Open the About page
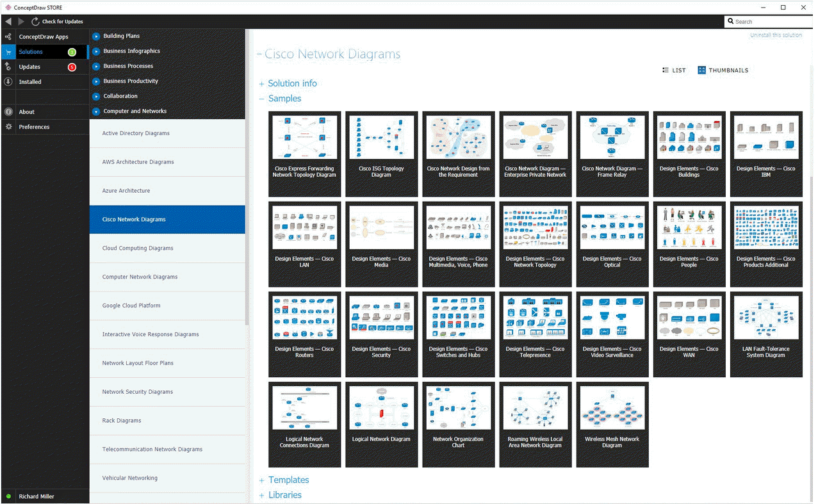This screenshot has height=504, width=818. pyautogui.click(x=45, y=111)
